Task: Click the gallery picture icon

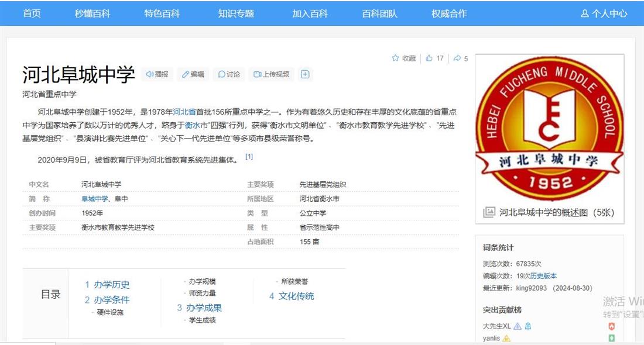Action: coord(489,212)
